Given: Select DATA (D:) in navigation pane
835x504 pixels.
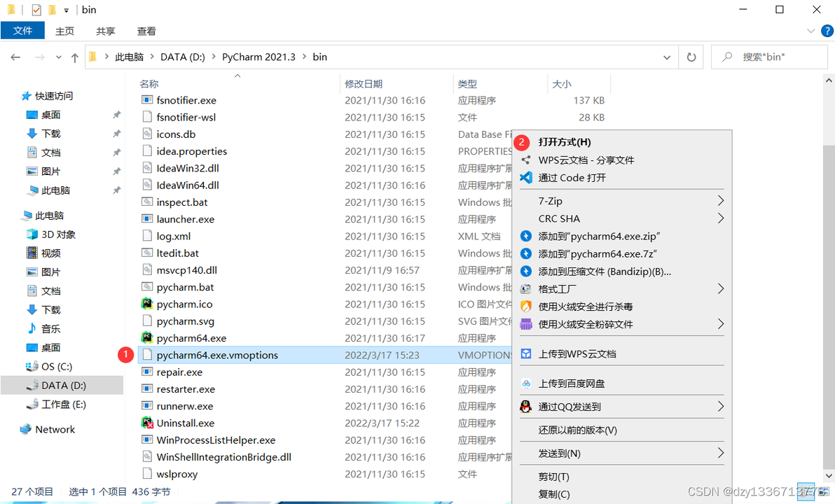Looking at the screenshot, I should point(62,385).
